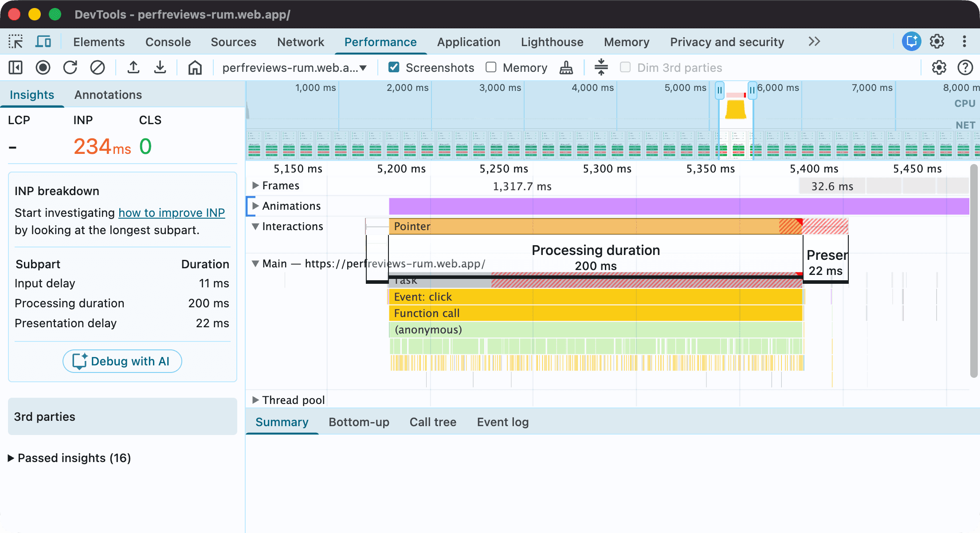
Task: Select the Event: click flame entry
Action: point(596,297)
